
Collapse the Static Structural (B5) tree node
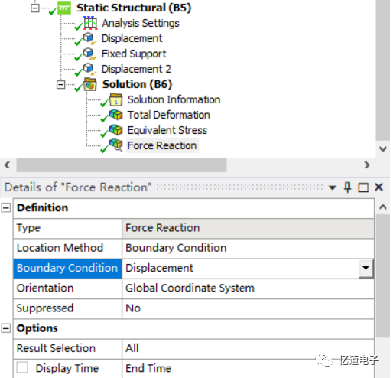[35, 8]
